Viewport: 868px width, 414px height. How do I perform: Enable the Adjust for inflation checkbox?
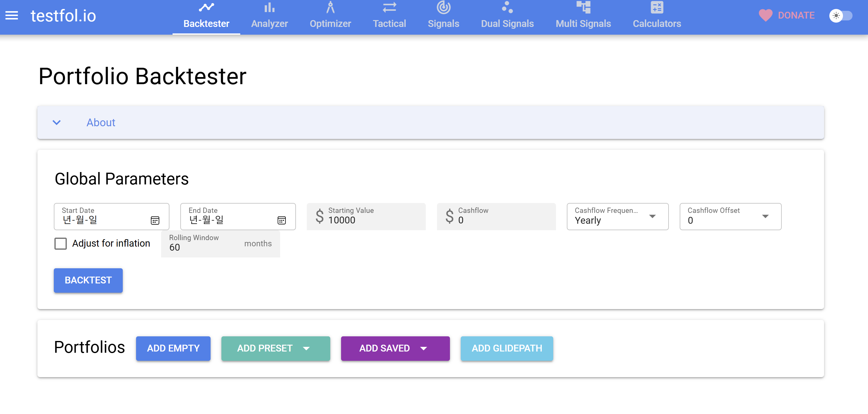(61, 244)
